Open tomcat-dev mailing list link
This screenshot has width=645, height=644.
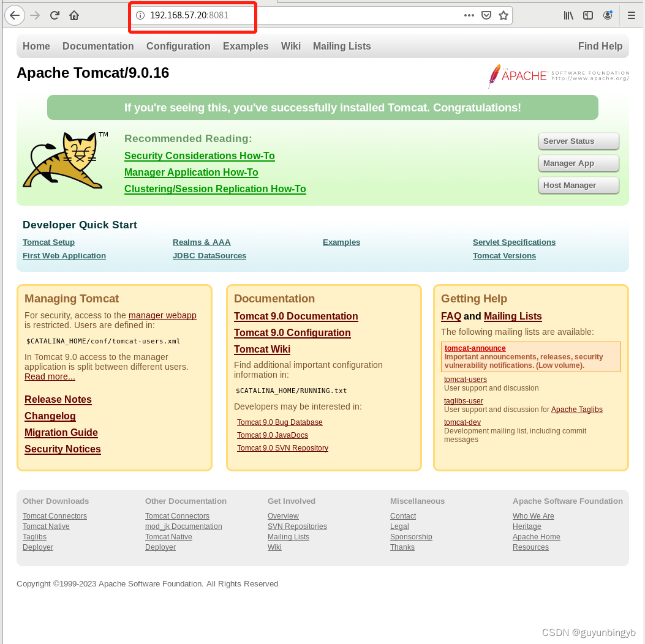click(x=462, y=422)
